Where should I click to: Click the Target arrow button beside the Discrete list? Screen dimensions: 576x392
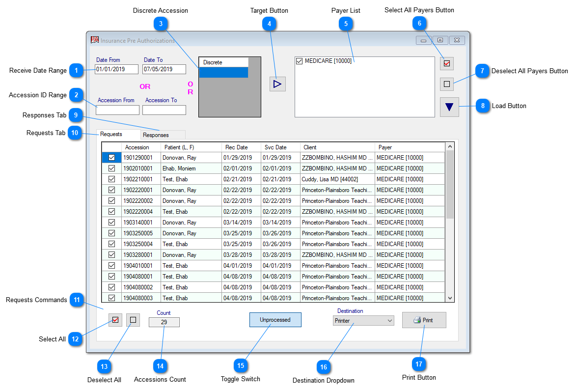coord(277,84)
